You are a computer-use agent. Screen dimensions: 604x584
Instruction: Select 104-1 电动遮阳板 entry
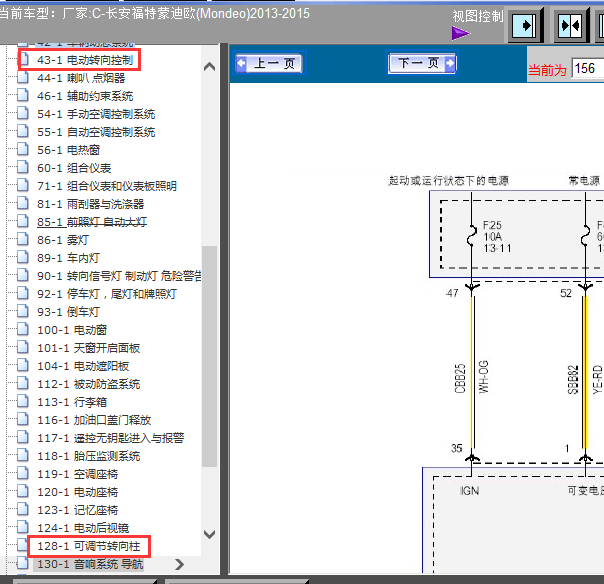tap(83, 366)
